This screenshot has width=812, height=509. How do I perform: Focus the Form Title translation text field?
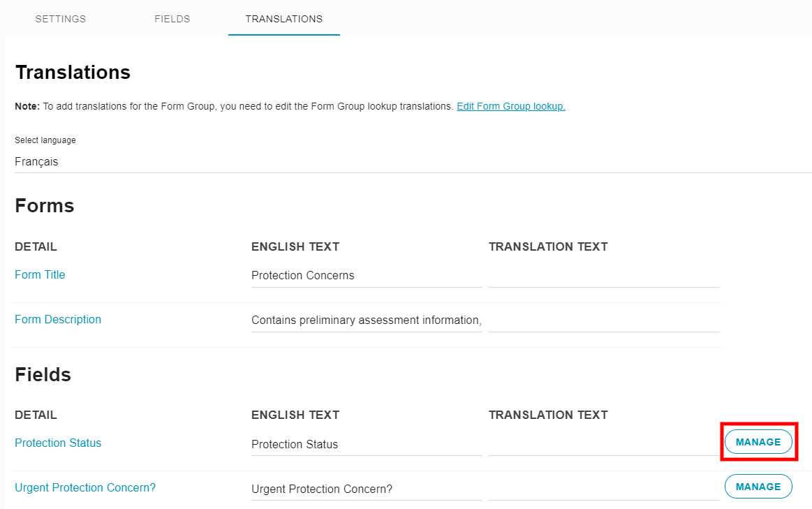(603, 276)
